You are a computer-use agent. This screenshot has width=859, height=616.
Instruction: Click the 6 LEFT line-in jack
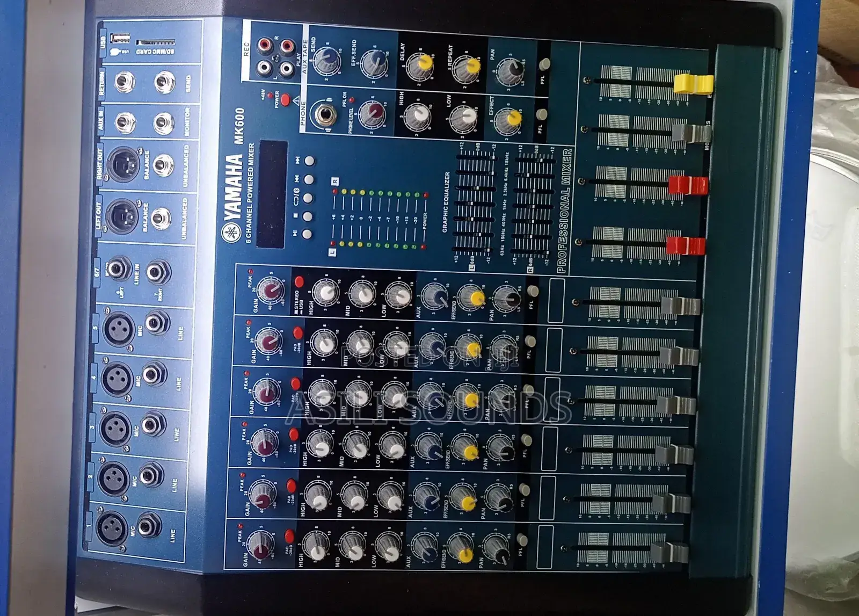[118, 267]
